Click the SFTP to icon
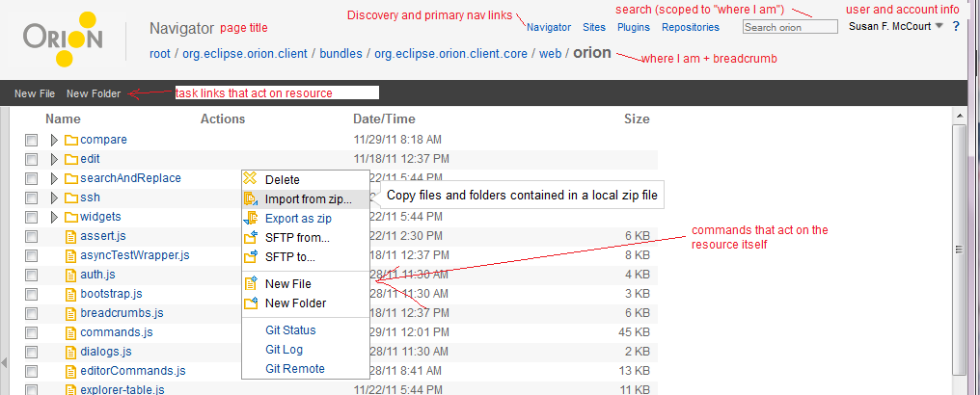Viewport: 980px width, 395px height. click(251, 256)
